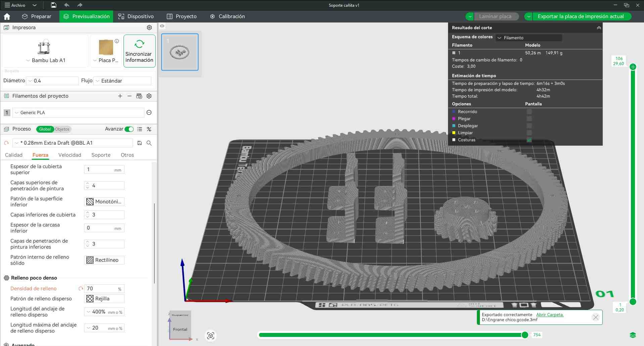644x346 pixels.
Task: Collapse the Resultado del corte panel
Action: (599, 28)
